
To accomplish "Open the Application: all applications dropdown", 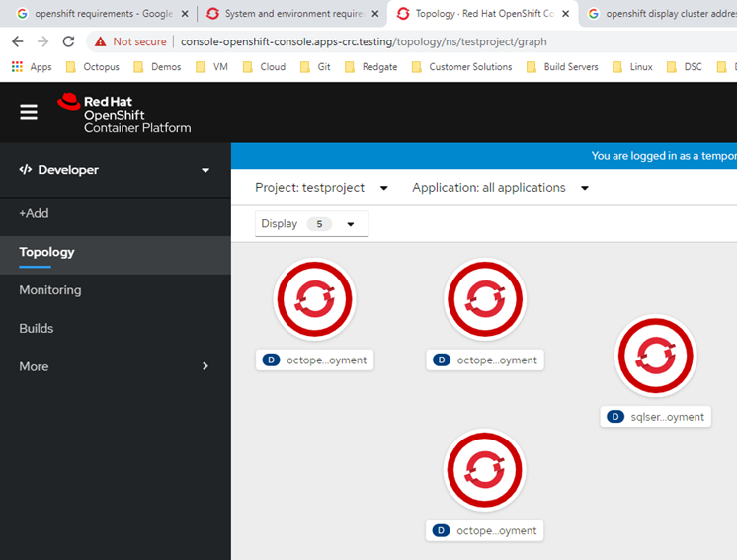I will coord(500,188).
